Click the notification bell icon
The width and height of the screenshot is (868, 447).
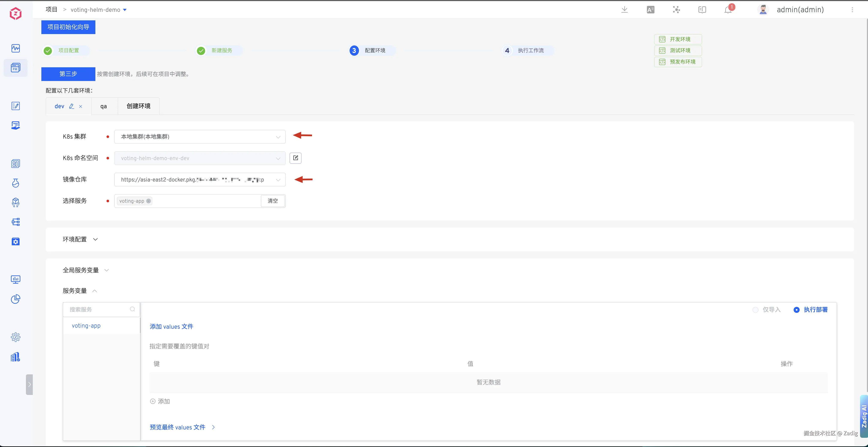(728, 10)
